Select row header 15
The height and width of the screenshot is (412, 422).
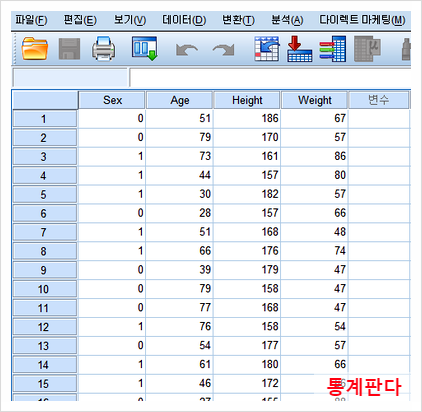pyautogui.click(x=45, y=384)
